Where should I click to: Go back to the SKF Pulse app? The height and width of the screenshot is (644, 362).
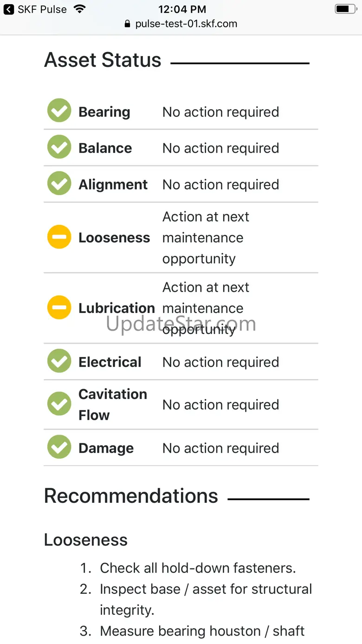coord(35,9)
